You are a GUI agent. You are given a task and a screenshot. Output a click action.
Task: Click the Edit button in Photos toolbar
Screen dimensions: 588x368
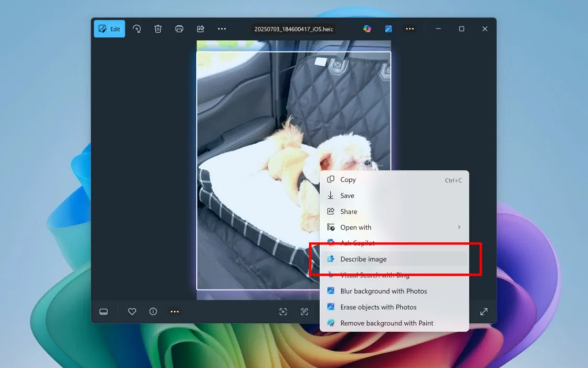click(x=110, y=29)
